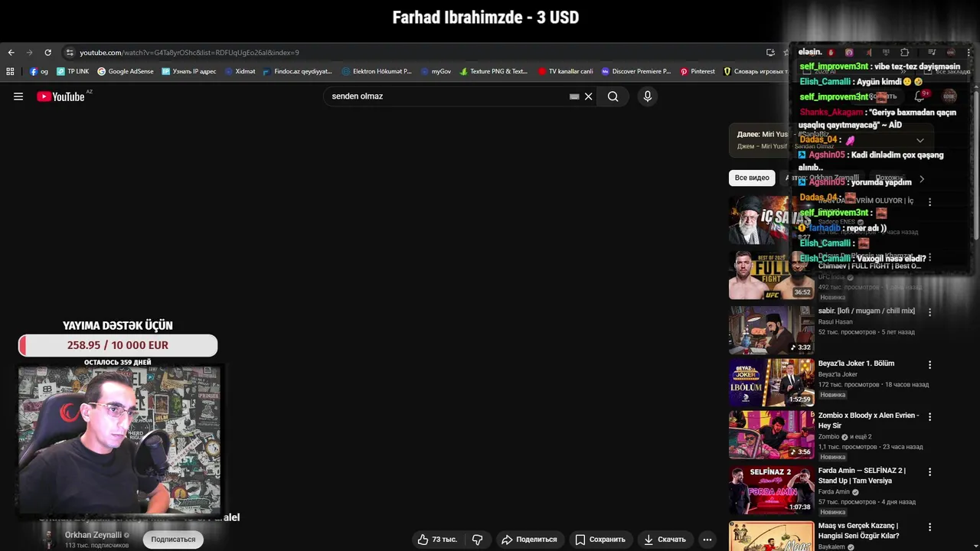Open the Xidmat bookmark
The image size is (980, 551).
pyautogui.click(x=240, y=71)
